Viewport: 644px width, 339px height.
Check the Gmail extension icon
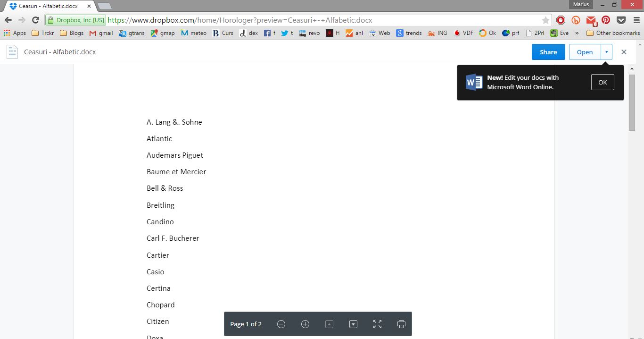pos(591,20)
